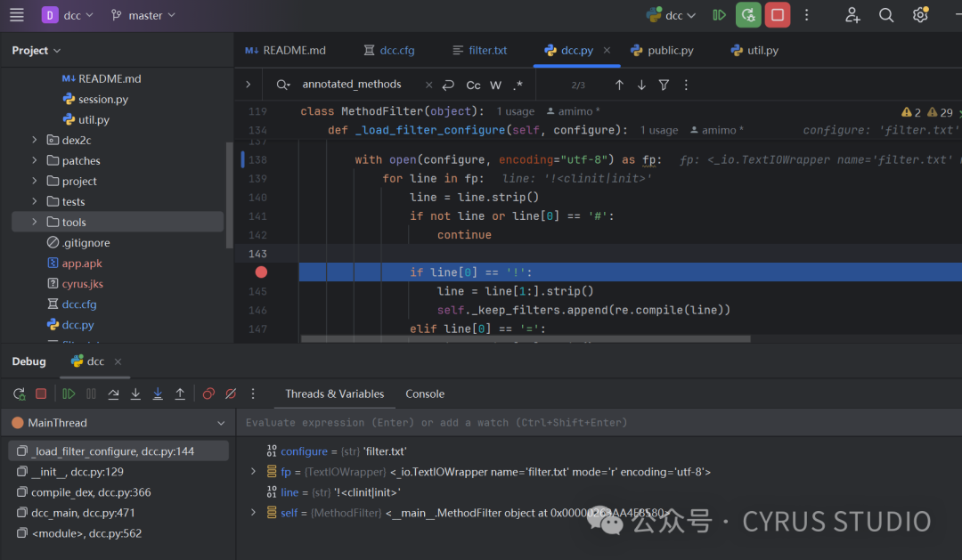Expand the project folder

[x=35, y=181]
